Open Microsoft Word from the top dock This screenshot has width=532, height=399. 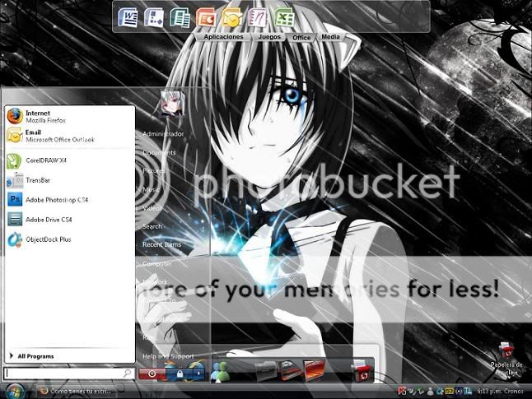tap(129, 16)
